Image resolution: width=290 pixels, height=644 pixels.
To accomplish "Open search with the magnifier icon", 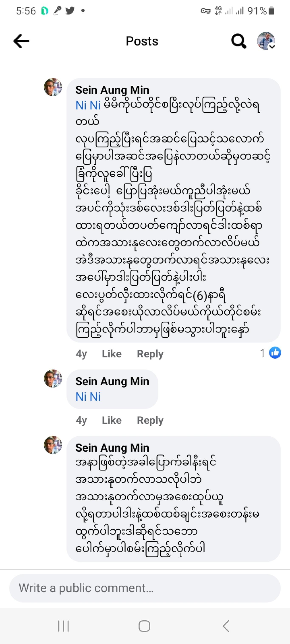I will point(239,41).
